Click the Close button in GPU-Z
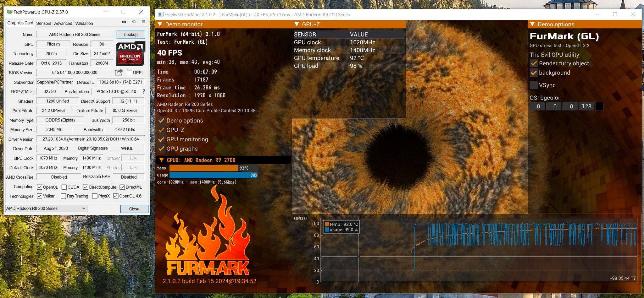644x298 pixels. point(134,209)
